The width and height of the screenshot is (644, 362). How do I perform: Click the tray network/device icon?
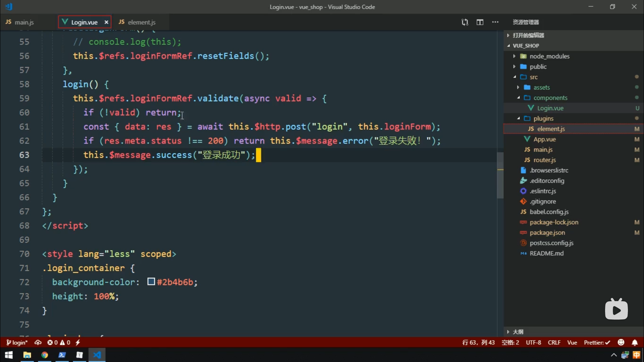click(625, 355)
